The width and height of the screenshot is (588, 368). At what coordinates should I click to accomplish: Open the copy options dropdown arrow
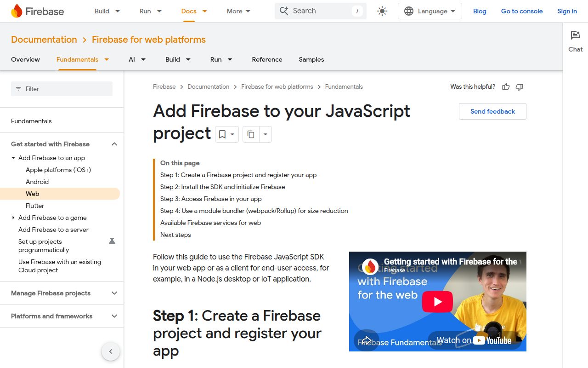click(x=265, y=134)
